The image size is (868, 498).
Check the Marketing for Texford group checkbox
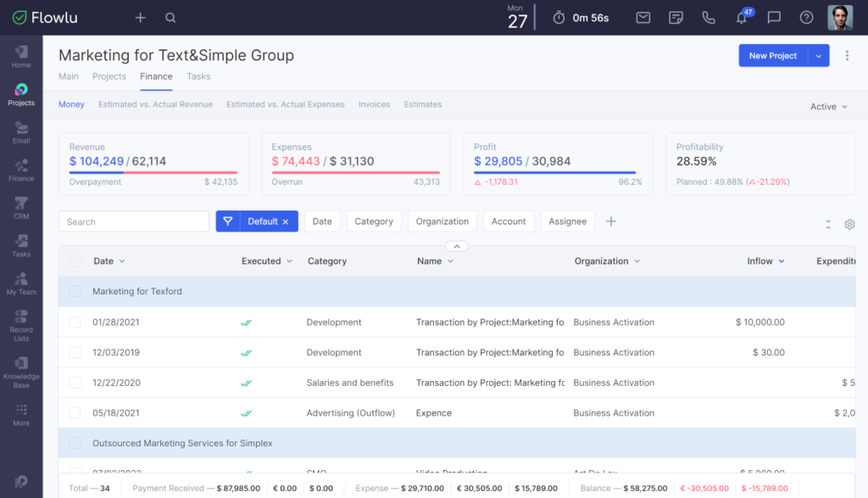coord(75,291)
